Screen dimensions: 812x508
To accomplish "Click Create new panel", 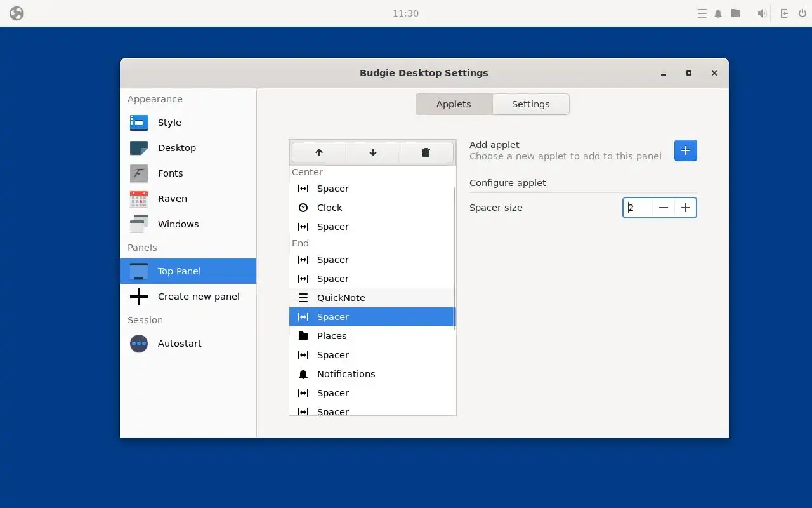I will tap(188, 297).
